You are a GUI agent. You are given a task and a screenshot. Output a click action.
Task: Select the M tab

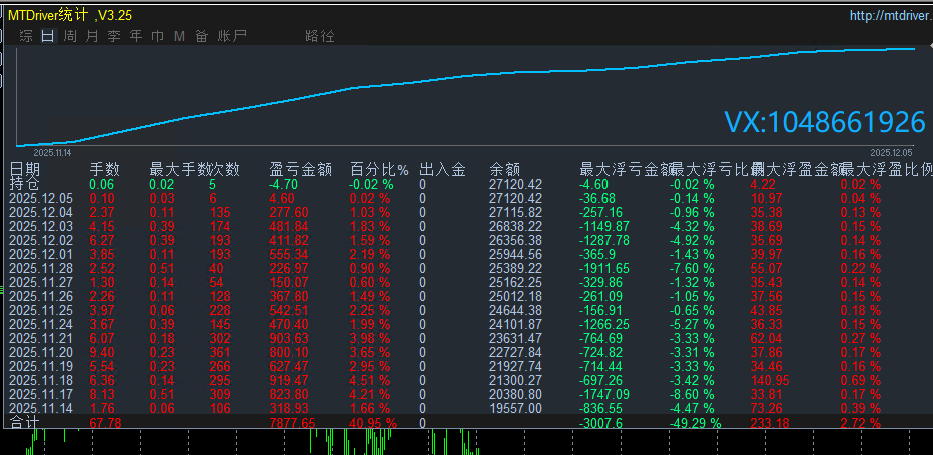click(x=179, y=36)
